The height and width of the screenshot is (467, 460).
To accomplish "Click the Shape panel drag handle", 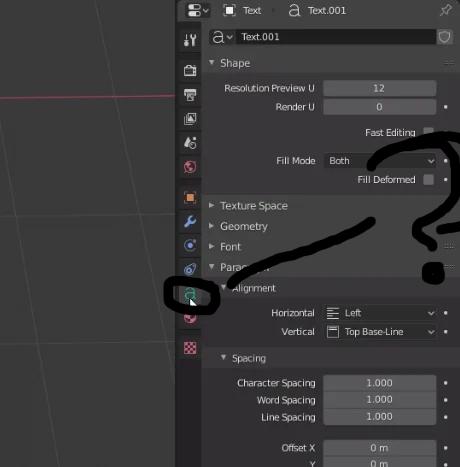I will [x=449, y=63].
